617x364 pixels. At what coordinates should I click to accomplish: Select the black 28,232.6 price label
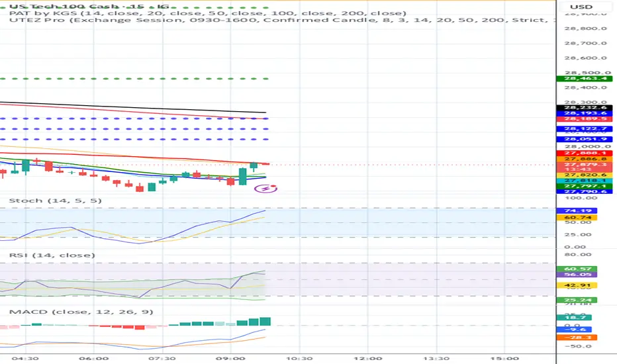(585, 107)
